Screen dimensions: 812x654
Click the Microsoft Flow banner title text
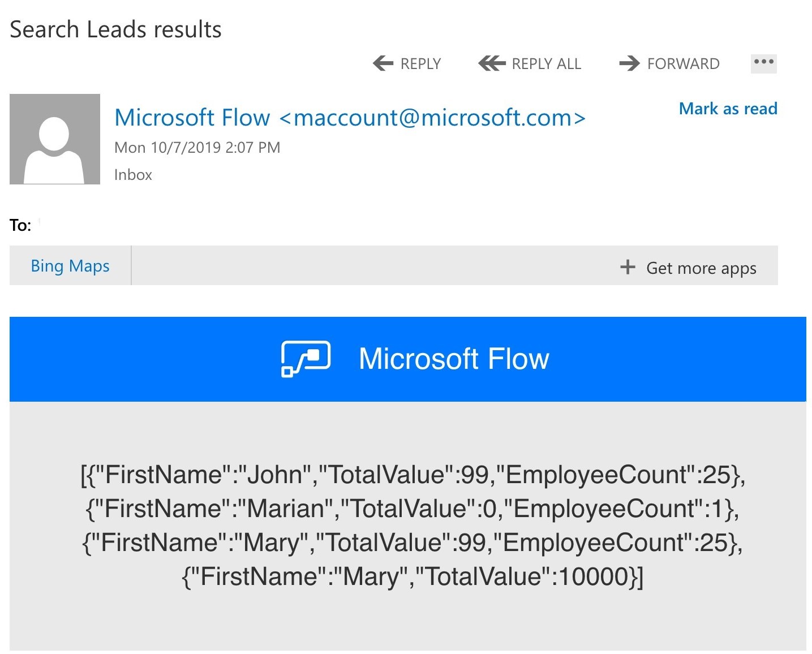point(454,359)
